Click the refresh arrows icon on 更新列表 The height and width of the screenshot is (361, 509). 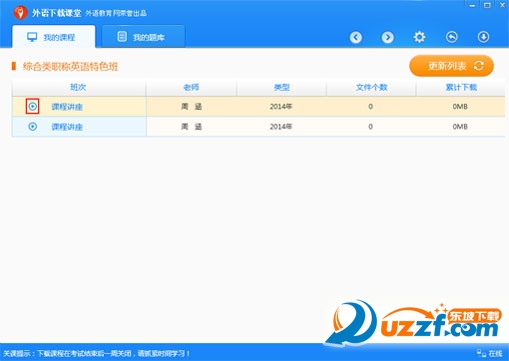click(x=479, y=66)
